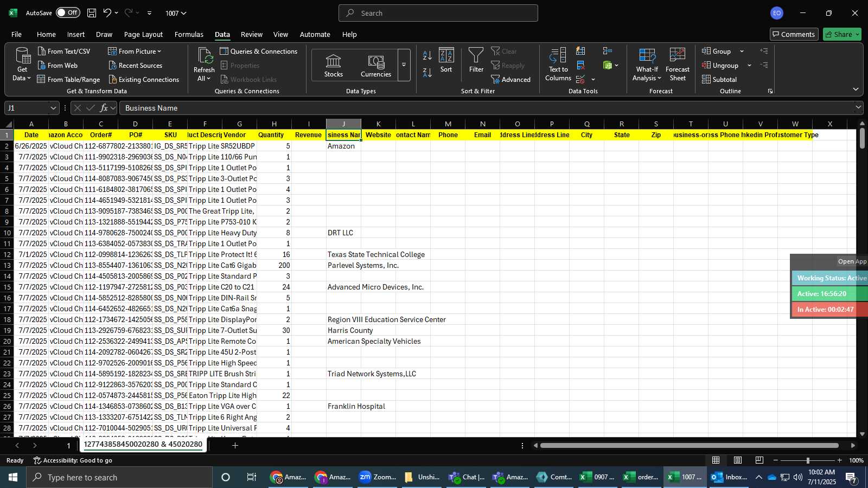
Task: Expand the Data Types gallery
Action: tap(404, 65)
